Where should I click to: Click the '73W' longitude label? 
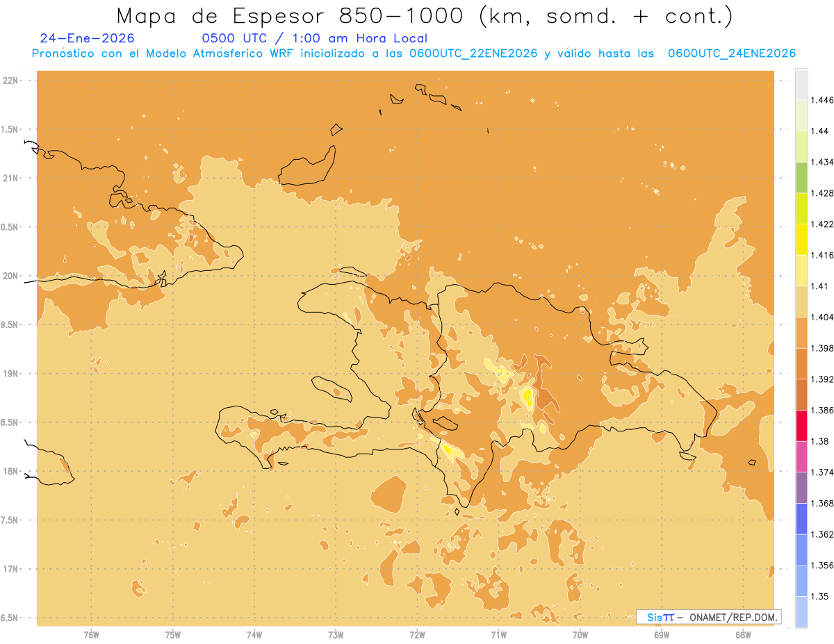point(336,636)
